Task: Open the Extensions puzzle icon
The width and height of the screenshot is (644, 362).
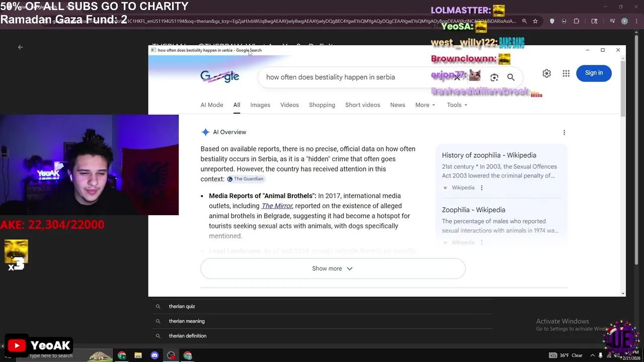Action: 577,21
